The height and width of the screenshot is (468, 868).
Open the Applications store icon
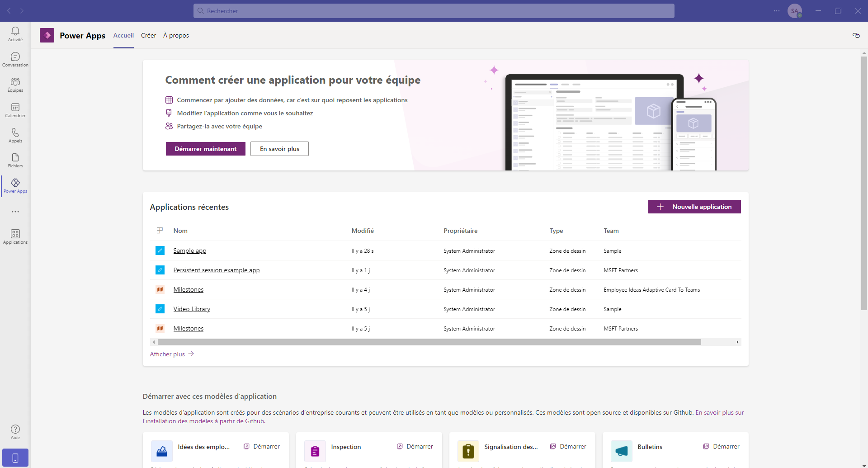15,236
